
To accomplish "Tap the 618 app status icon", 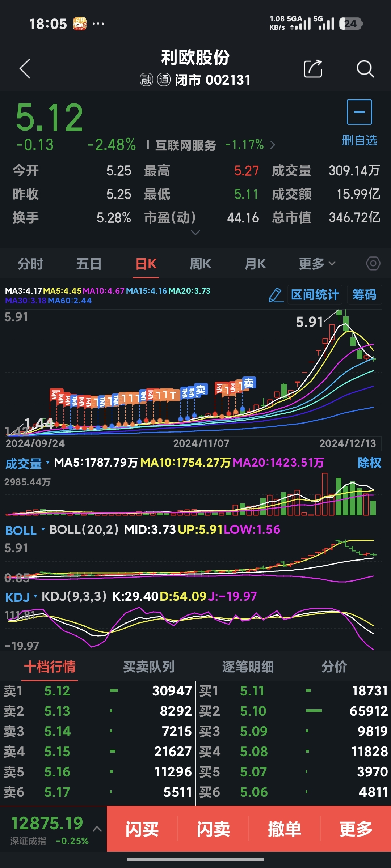I will (x=80, y=24).
